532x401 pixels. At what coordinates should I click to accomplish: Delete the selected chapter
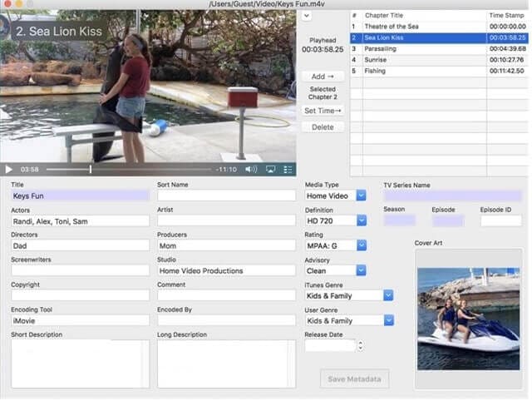323,127
